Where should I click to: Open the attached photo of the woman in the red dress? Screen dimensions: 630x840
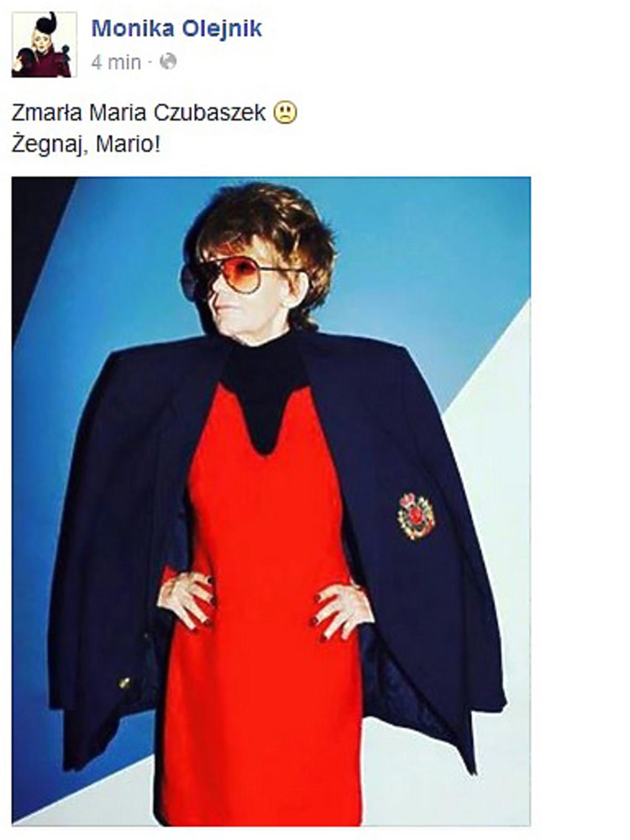[271, 501]
